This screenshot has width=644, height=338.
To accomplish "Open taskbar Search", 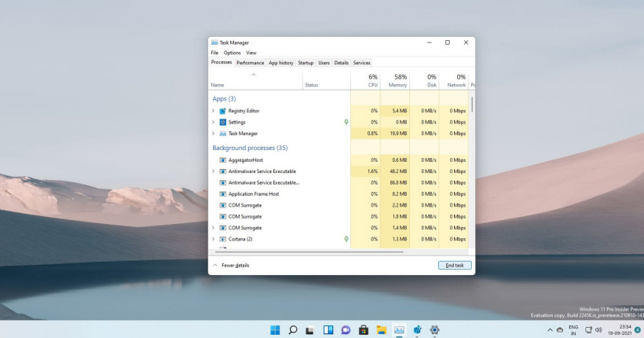I will 293,330.
